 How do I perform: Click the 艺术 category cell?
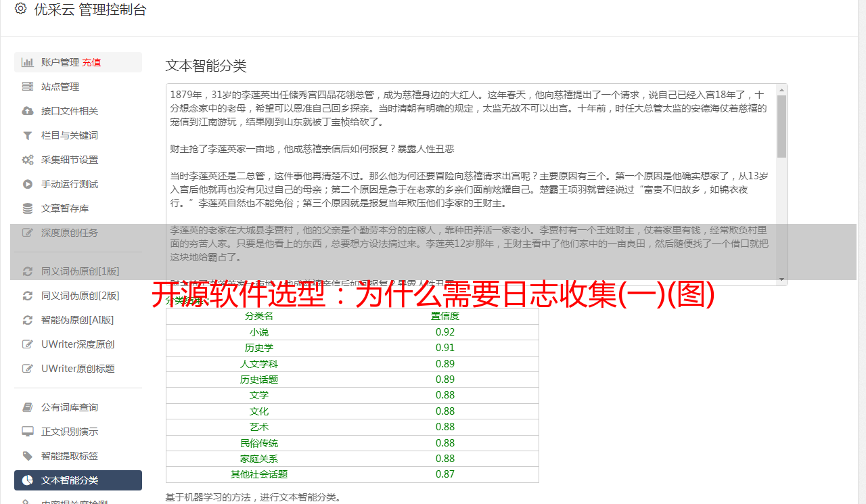click(259, 427)
